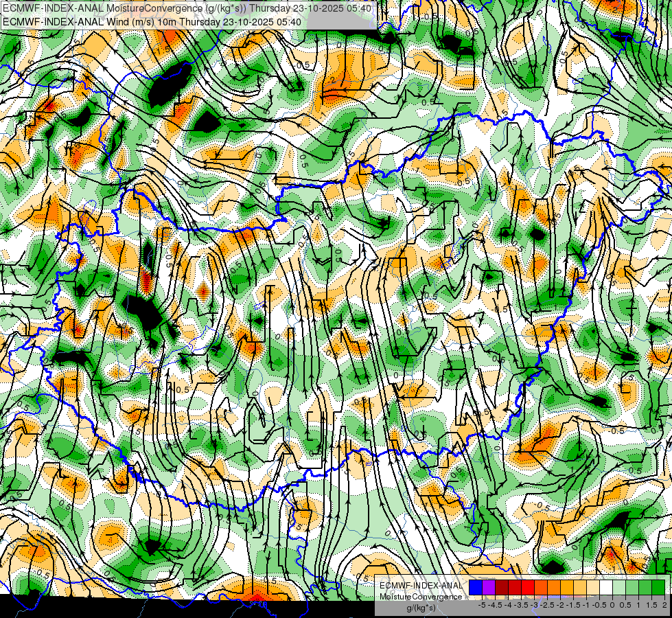Click the '-3.5' legend tick label
The width and height of the screenshot is (672, 618).
coord(522,605)
